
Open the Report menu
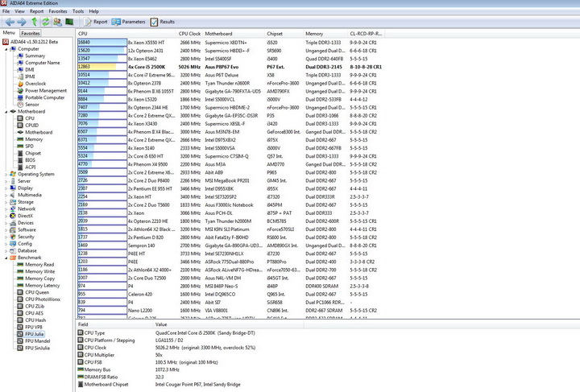pos(36,11)
